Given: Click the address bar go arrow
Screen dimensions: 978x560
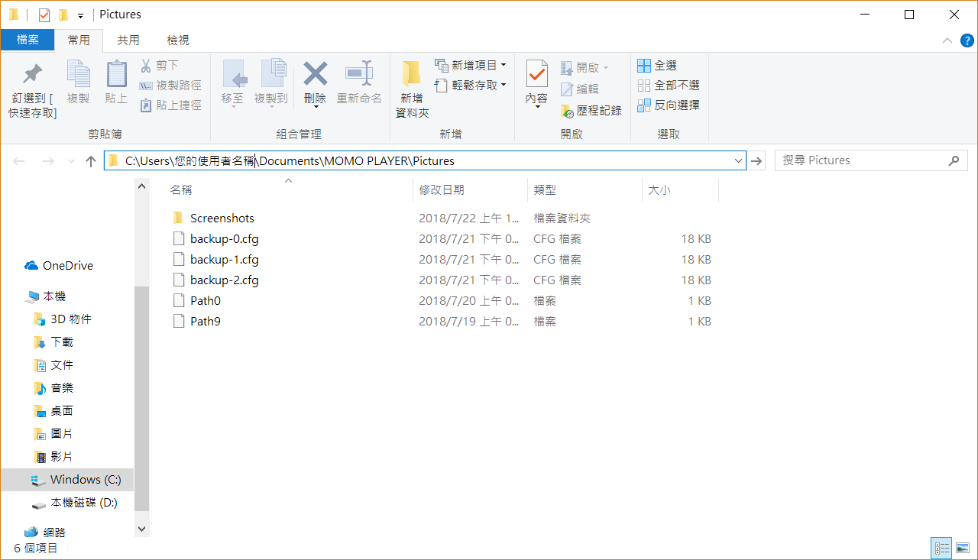Looking at the screenshot, I should (x=756, y=160).
